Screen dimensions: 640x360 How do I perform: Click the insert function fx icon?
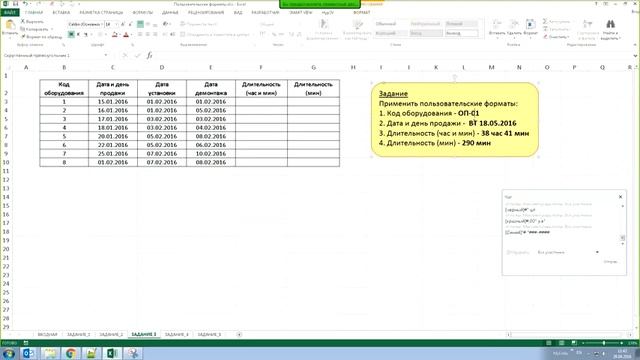point(149,55)
